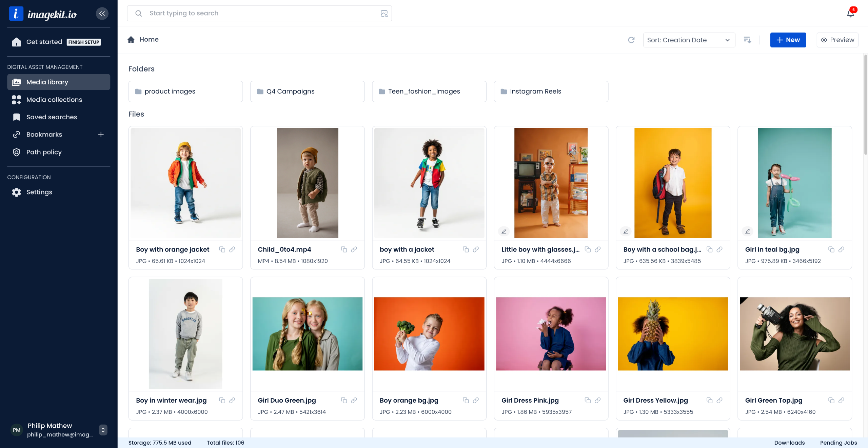The image size is (868, 448).
Task: Open the Sort: Creation Date dropdown
Action: [689, 40]
